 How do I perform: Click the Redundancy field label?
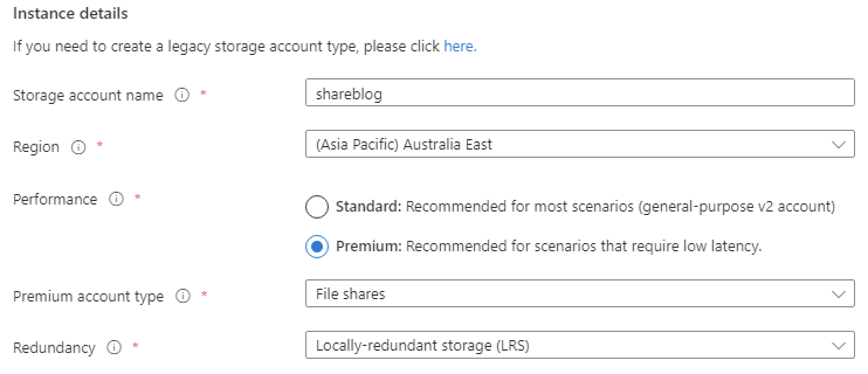point(54,348)
